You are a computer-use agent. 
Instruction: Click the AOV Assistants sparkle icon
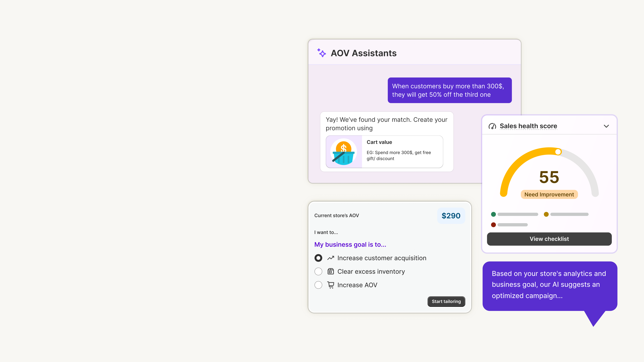[x=321, y=53]
